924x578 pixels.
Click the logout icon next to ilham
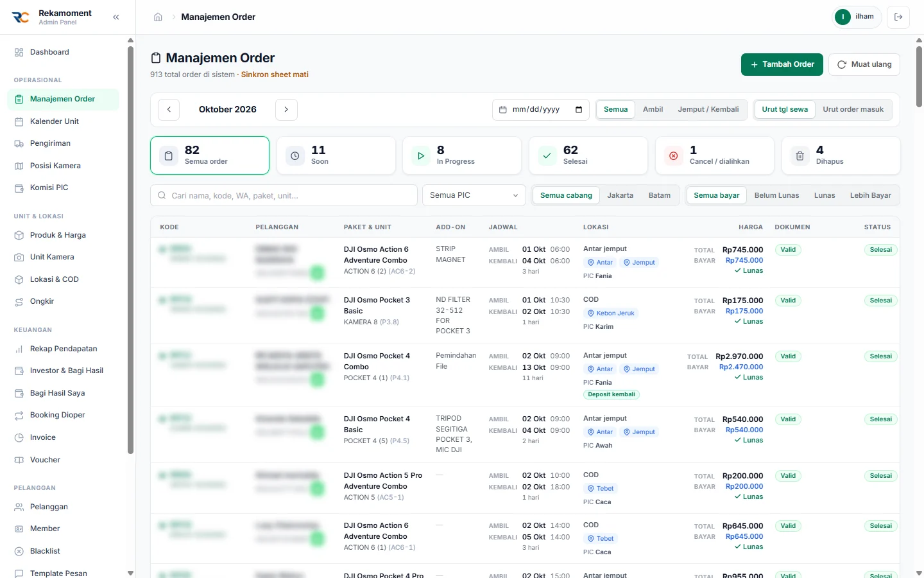(898, 17)
